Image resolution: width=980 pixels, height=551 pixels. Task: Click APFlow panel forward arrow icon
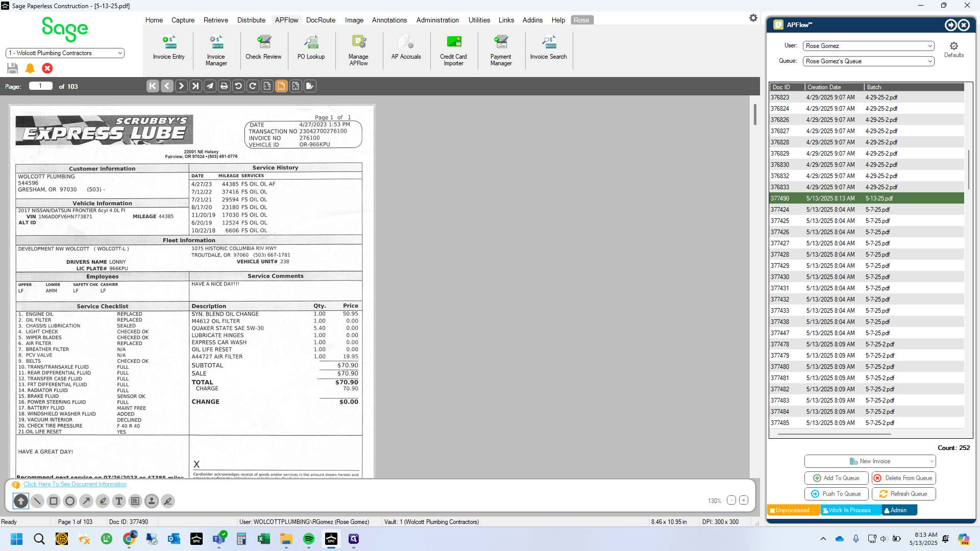[950, 25]
